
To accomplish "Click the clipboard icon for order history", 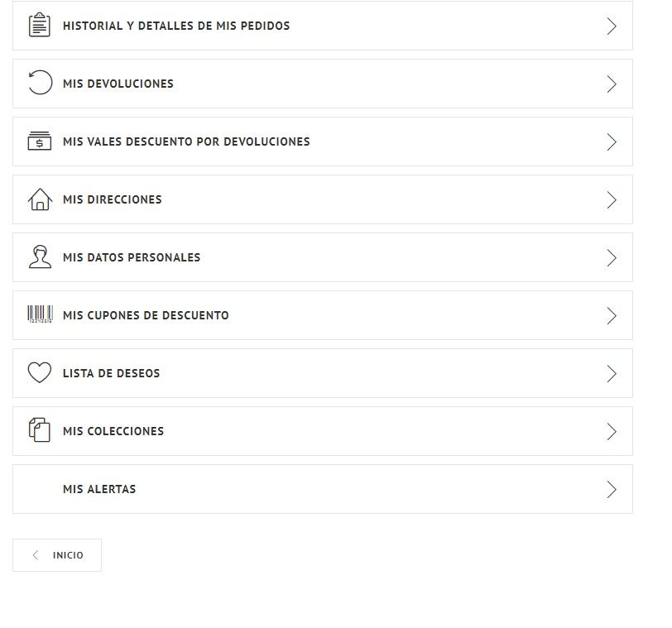I will point(40,25).
